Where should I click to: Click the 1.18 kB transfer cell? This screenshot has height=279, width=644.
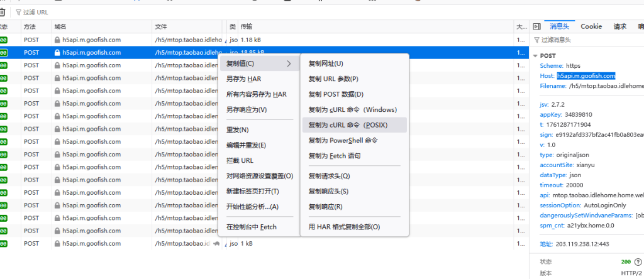[251, 40]
